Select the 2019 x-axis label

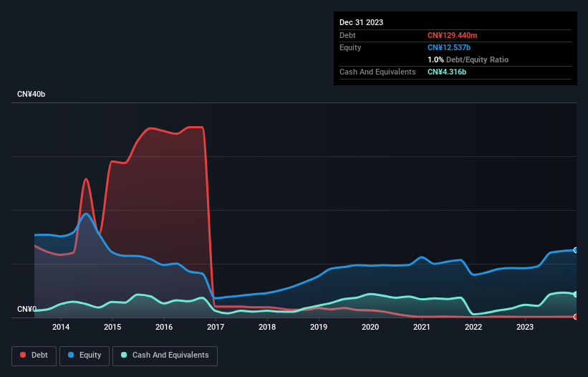(x=319, y=327)
